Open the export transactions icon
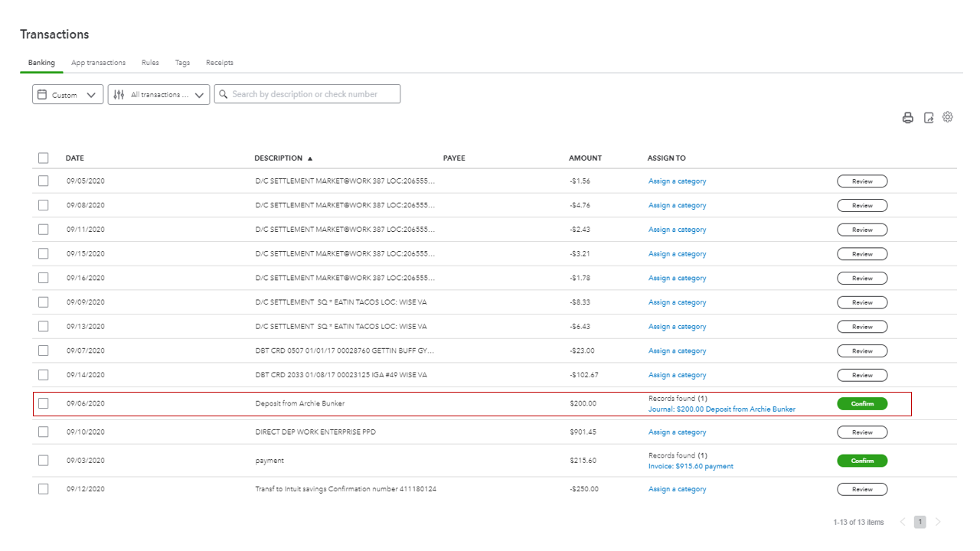The height and width of the screenshot is (551, 980). click(928, 117)
